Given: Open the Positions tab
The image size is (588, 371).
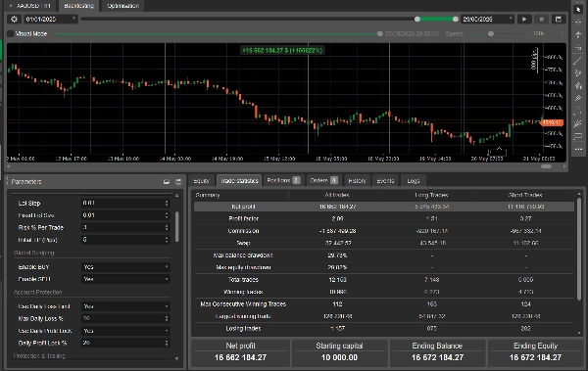Looking at the screenshot, I should [x=283, y=181].
